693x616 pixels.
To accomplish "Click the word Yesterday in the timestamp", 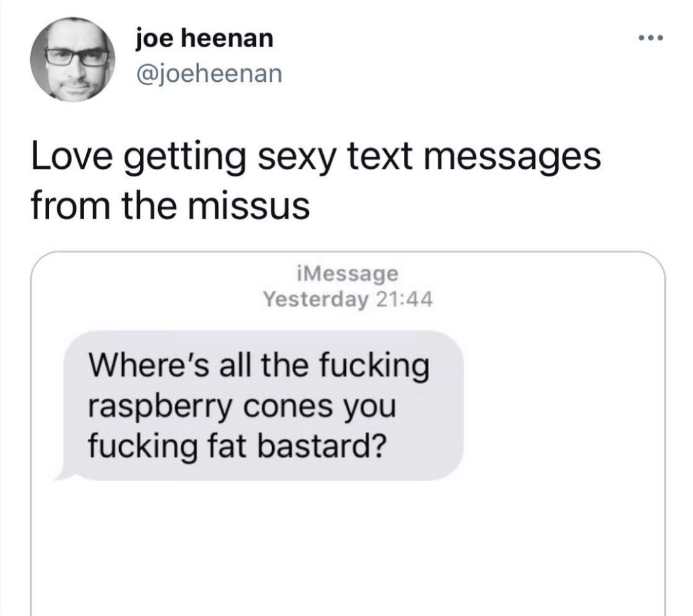I will pyautogui.click(x=316, y=300).
